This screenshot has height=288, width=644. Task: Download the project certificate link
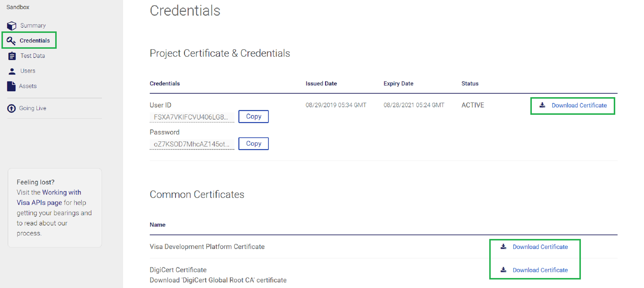pos(579,105)
